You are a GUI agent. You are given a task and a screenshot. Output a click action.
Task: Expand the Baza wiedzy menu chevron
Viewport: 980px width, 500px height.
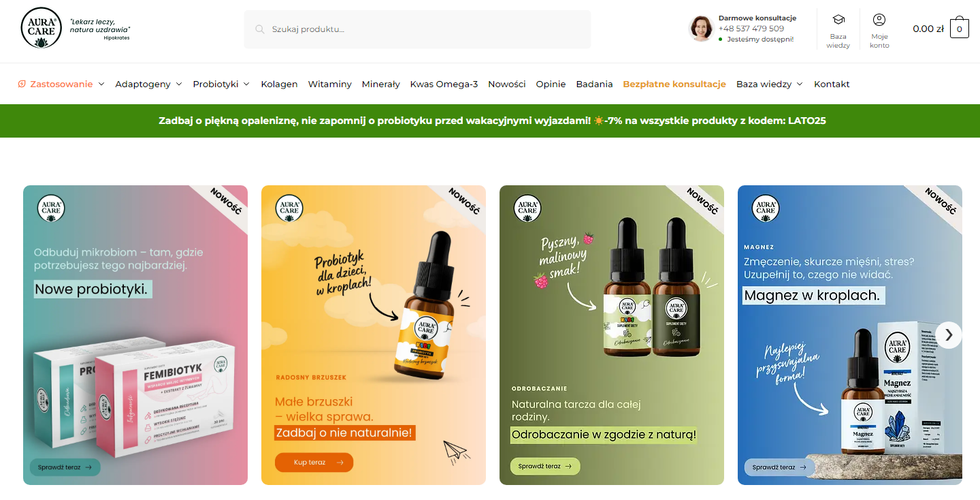pyautogui.click(x=800, y=84)
